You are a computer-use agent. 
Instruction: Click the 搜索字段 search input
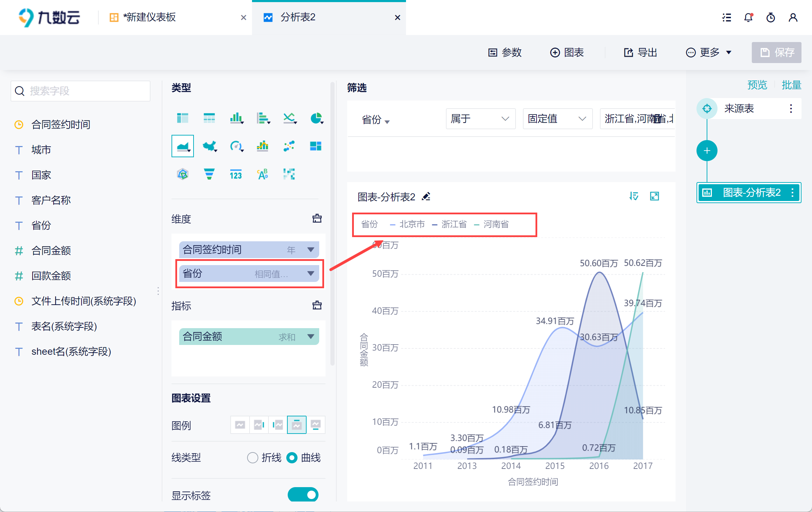tap(80, 91)
